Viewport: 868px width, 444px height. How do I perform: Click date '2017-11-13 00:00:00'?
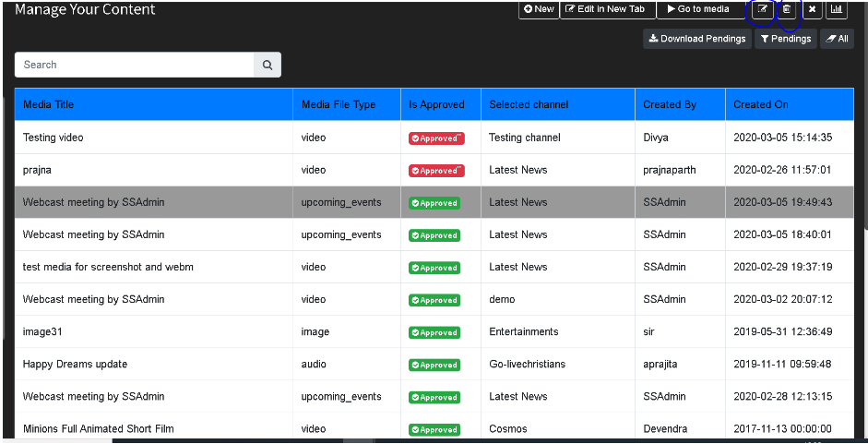click(x=783, y=429)
